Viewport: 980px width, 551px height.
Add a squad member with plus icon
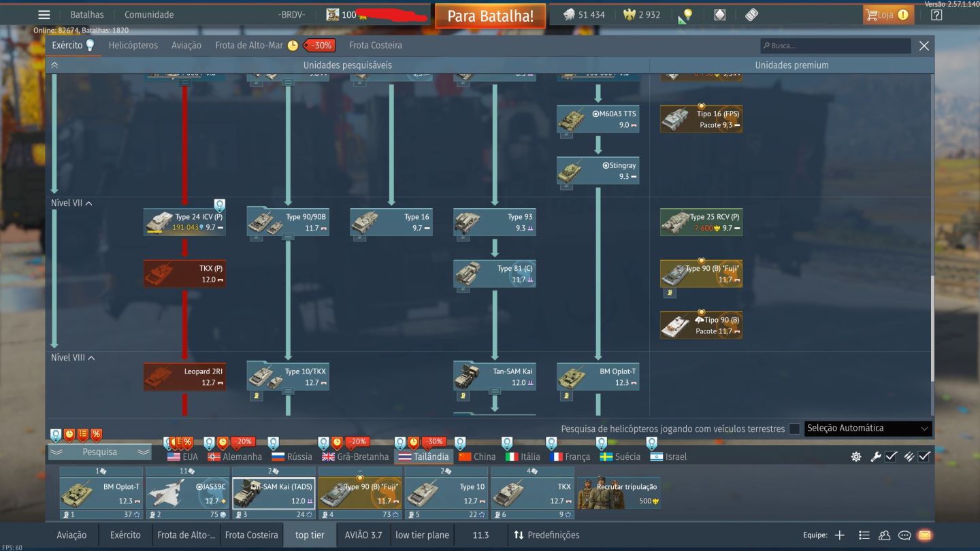pyautogui.click(x=840, y=535)
